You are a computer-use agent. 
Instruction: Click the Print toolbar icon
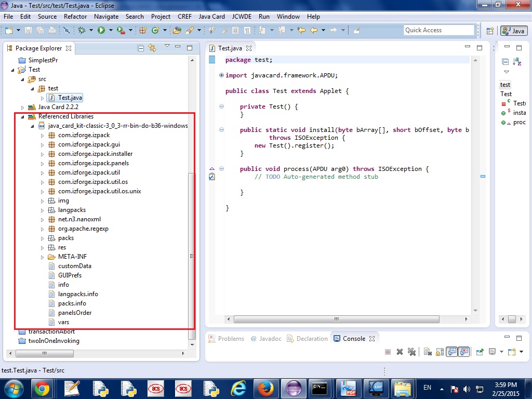click(x=52, y=30)
